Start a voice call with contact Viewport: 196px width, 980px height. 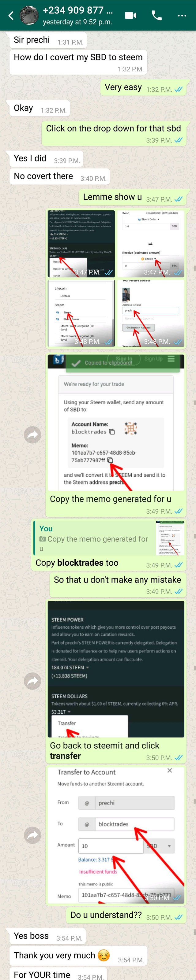(x=157, y=15)
